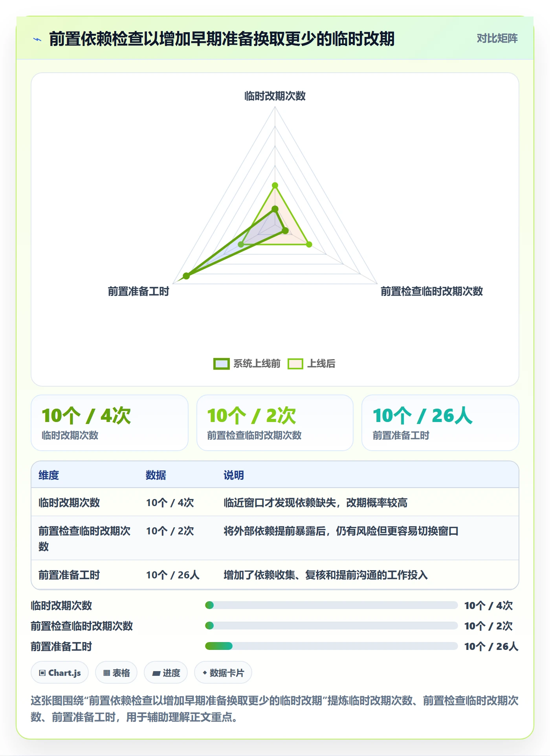
Task: Click the 进度 tag chip
Action: click(166, 673)
